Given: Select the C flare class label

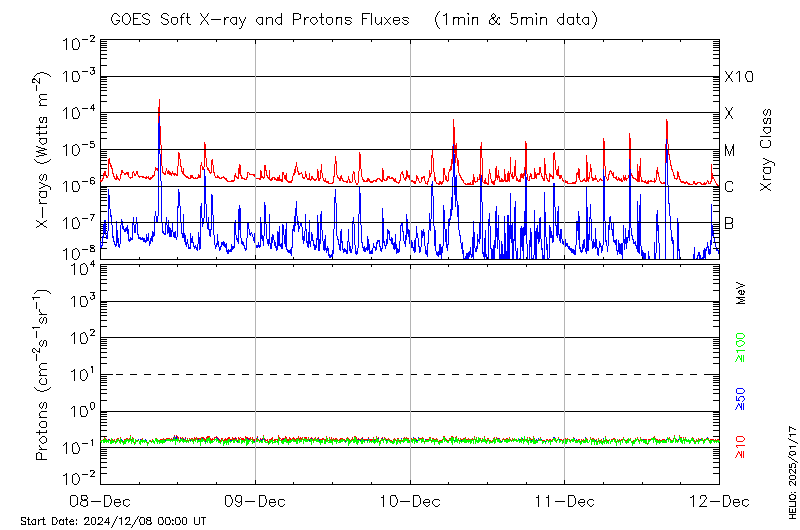Looking at the screenshot, I should coord(729,187).
